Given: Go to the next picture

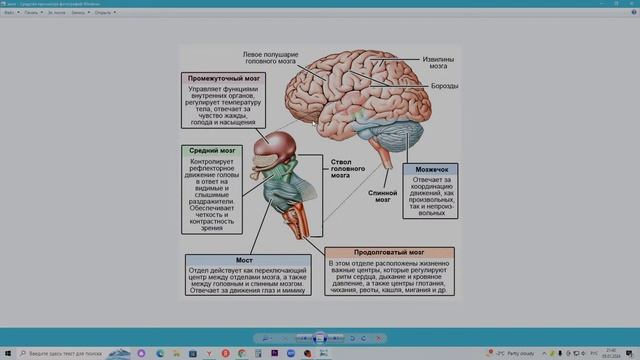Looking at the screenshot, I should 336,338.
